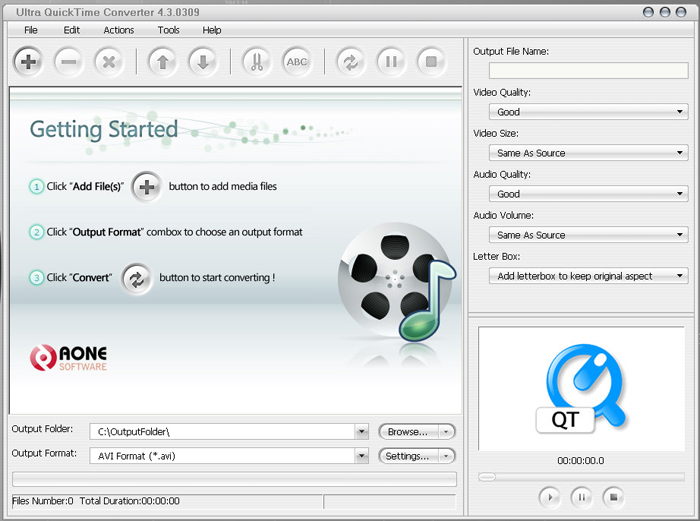Click the Move Down arrow toolbar button
Screen dimensions: 700x521
203,62
